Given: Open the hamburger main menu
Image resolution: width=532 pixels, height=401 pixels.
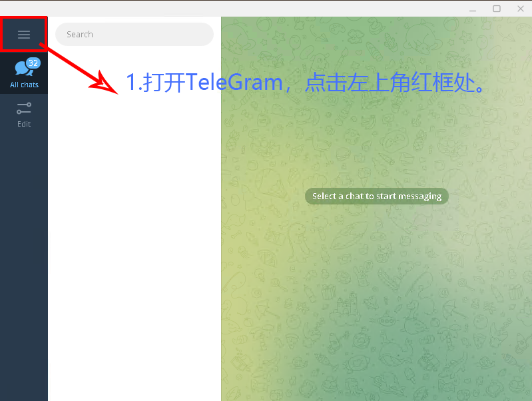Looking at the screenshot, I should click(24, 34).
